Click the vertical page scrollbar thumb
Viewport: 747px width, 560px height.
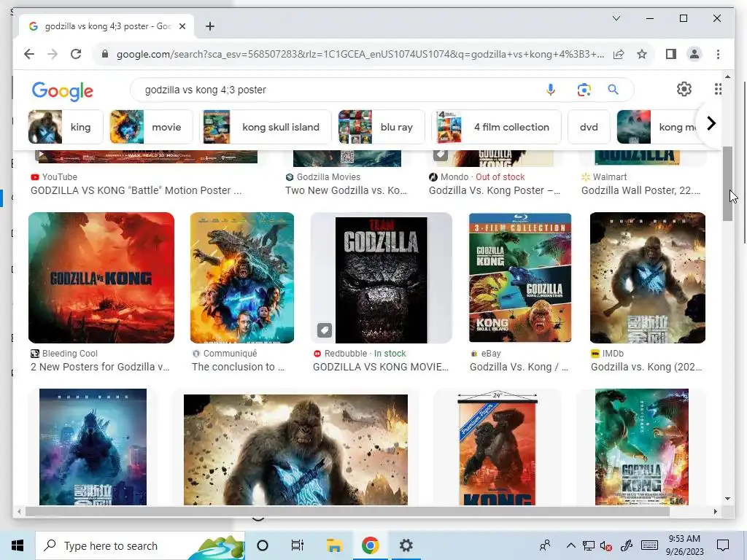tap(727, 183)
